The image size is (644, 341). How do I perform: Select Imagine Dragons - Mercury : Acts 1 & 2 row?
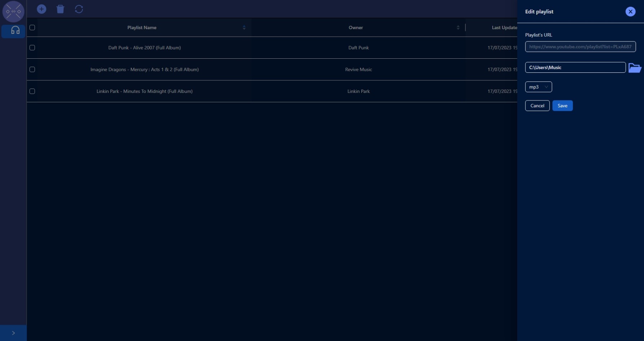pyautogui.click(x=272, y=69)
